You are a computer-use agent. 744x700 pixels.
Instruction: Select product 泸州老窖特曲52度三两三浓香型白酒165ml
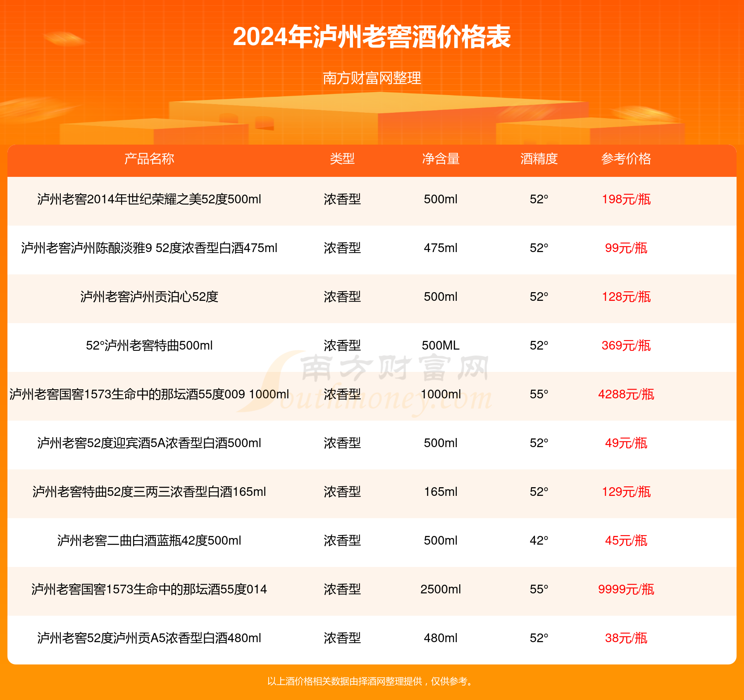(x=149, y=492)
